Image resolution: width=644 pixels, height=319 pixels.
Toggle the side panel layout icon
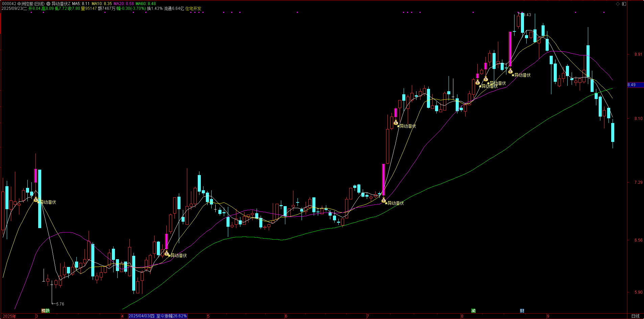[624, 4]
